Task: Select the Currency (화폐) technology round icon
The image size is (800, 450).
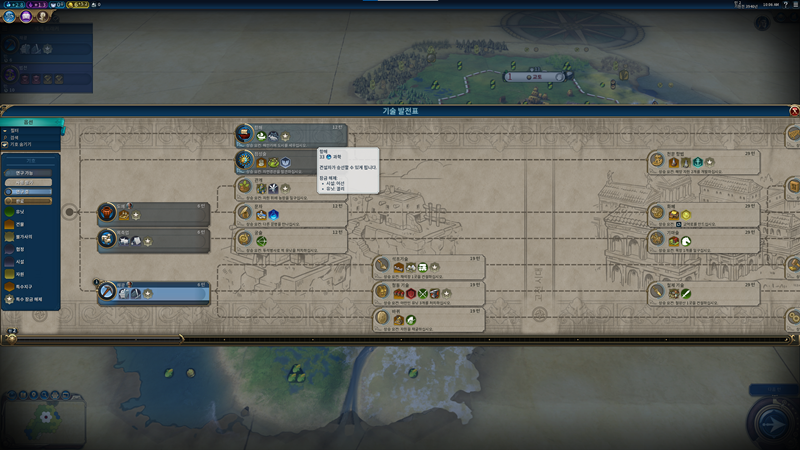Action: point(657,213)
